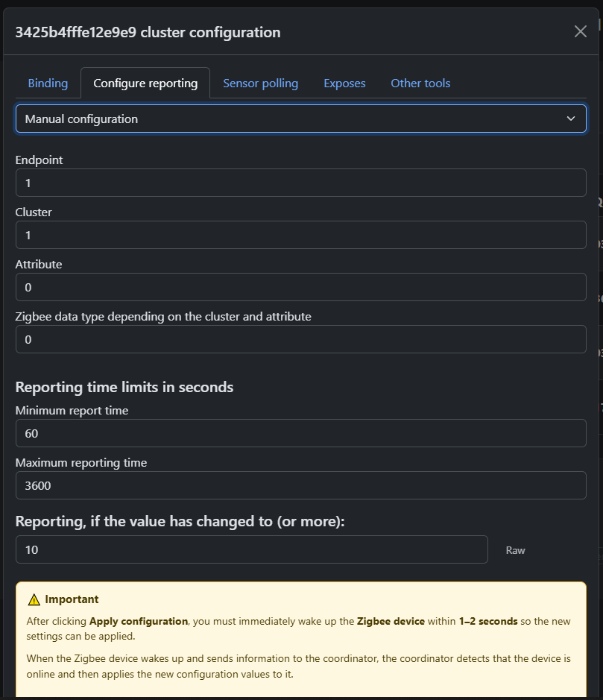The width and height of the screenshot is (603, 700).
Task: Go to the Exposes tab
Action: 344,83
